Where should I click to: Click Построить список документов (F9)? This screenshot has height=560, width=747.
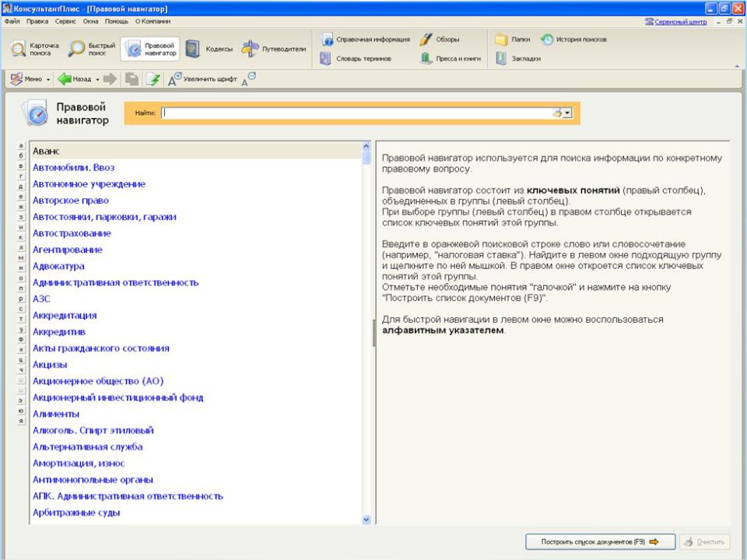[x=600, y=542]
